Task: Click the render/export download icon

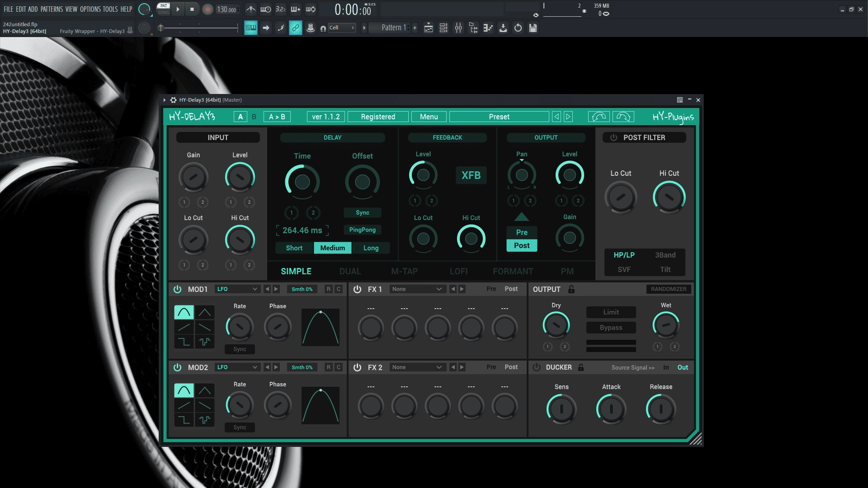Action: coord(503,28)
